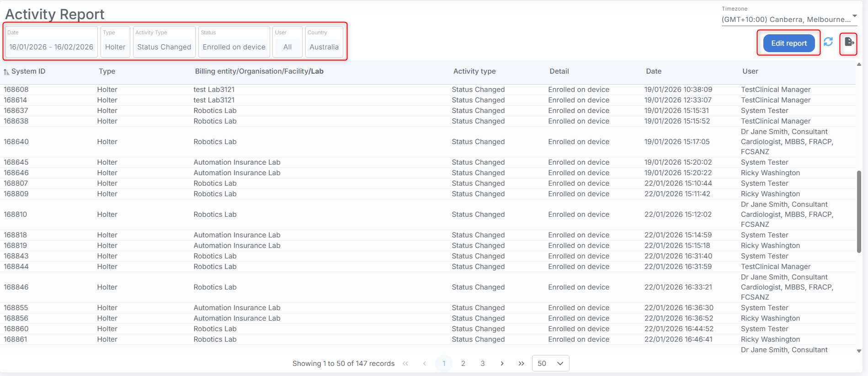Image resolution: width=868 pixels, height=376 pixels.
Task: Click the Date range filter field
Action: [x=51, y=47]
